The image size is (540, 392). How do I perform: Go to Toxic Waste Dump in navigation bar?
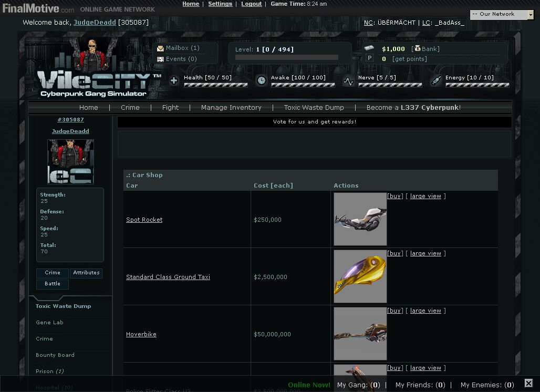tap(314, 108)
